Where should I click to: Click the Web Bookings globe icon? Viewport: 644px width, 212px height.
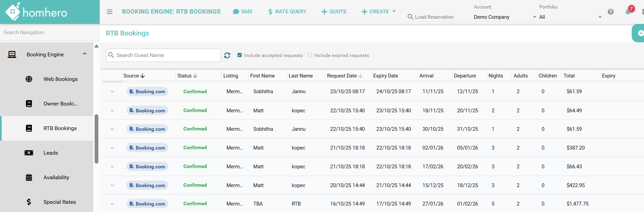point(29,79)
